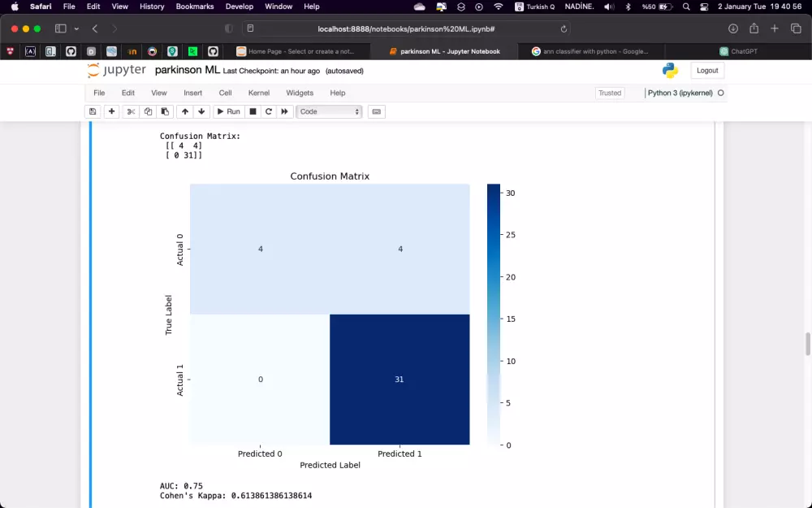
Task: Click the kernel idle indicator circle
Action: (x=720, y=93)
